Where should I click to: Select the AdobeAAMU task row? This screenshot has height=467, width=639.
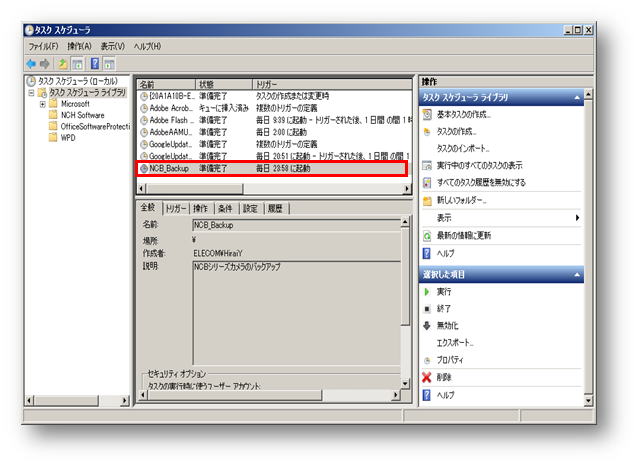274,132
